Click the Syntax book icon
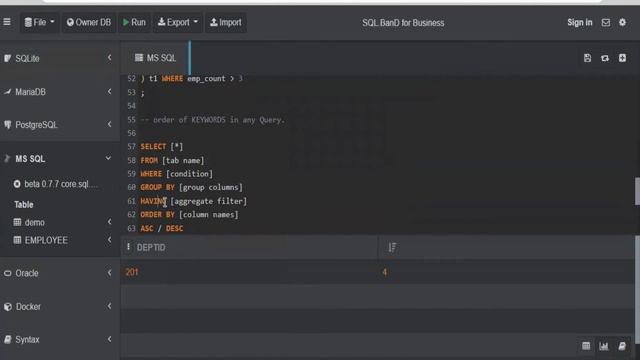Viewport: 640px width, 360px height. click(7, 339)
